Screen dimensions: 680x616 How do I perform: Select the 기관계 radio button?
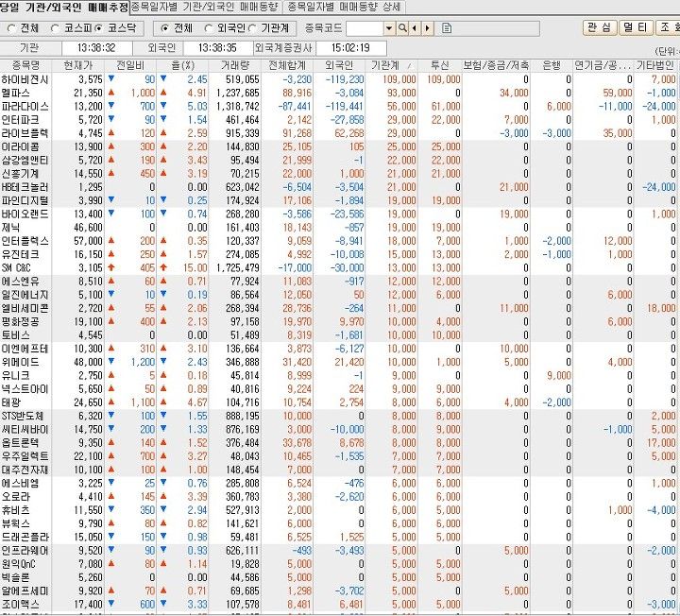[252, 28]
